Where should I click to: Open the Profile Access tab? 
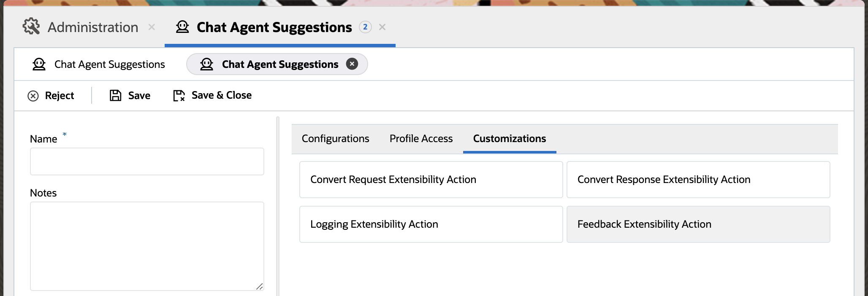(421, 139)
